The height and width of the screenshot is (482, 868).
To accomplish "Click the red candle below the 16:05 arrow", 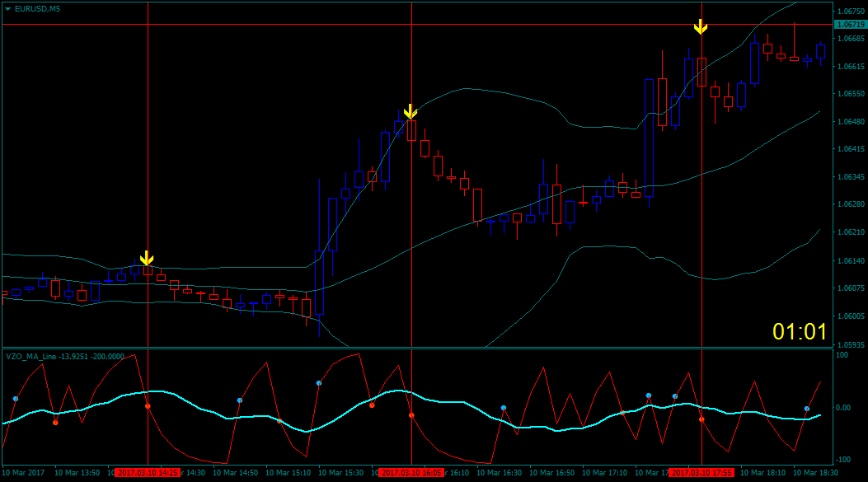I will click(411, 131).
